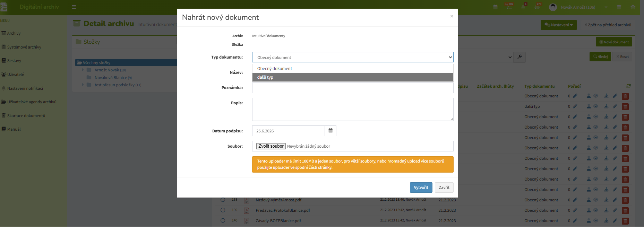Open Sestavy in the sidebar menu
Screen dimensions: 644x227
[14, 61]
